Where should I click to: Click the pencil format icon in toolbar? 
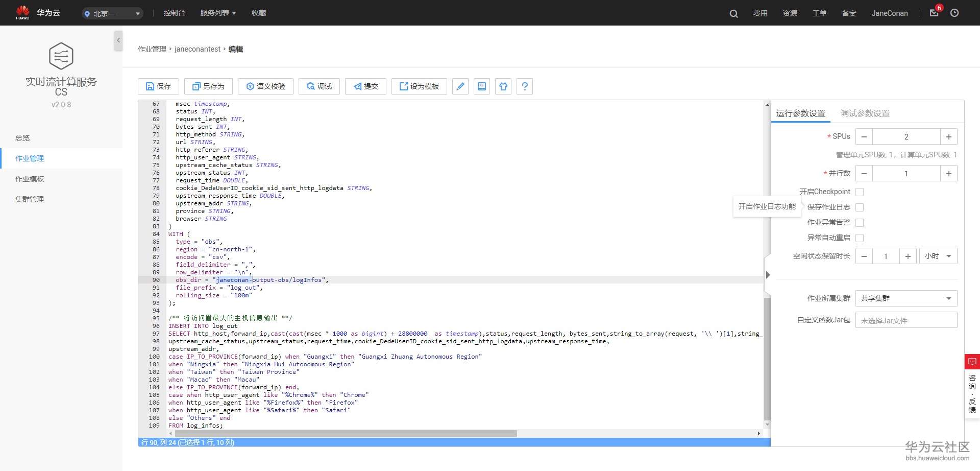[x=460, y=86]
